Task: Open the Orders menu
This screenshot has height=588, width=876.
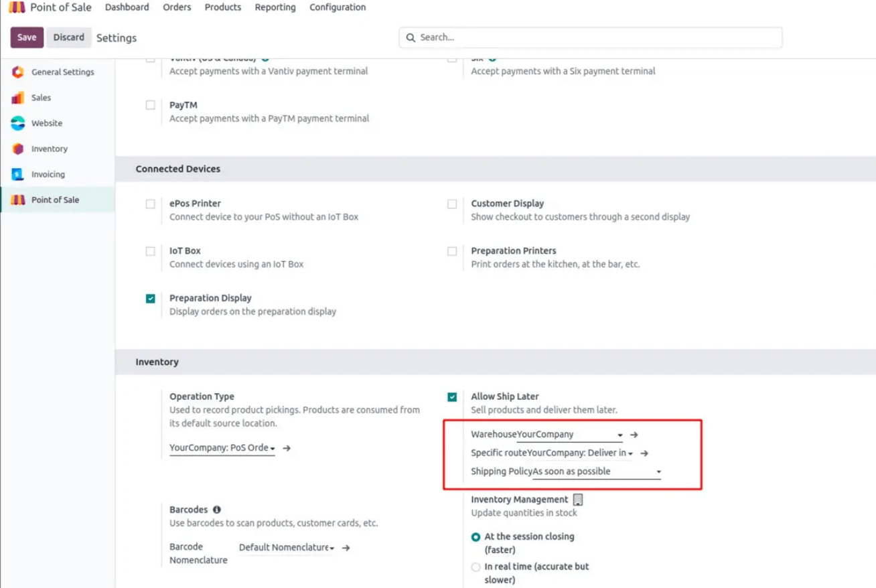Action: pyautogui.click(x=177, y=7)
